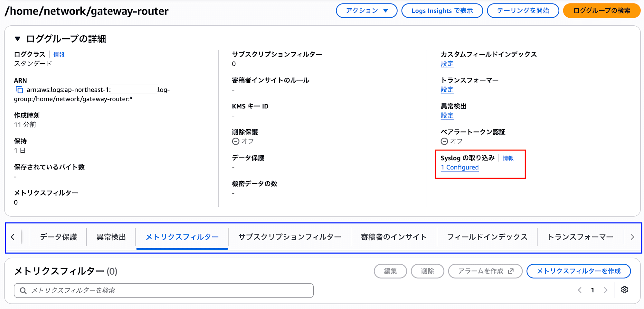
Task: Click page number 1 in pagination
Action: click(592, 290)
